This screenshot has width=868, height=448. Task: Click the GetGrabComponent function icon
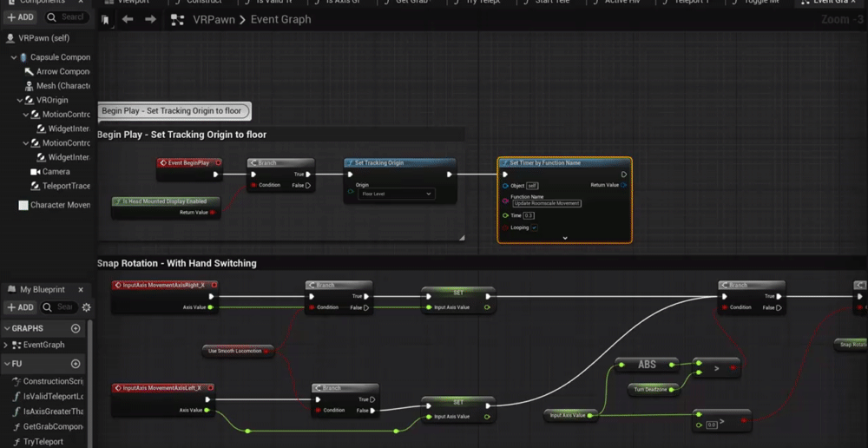click(x=17, y=427)
